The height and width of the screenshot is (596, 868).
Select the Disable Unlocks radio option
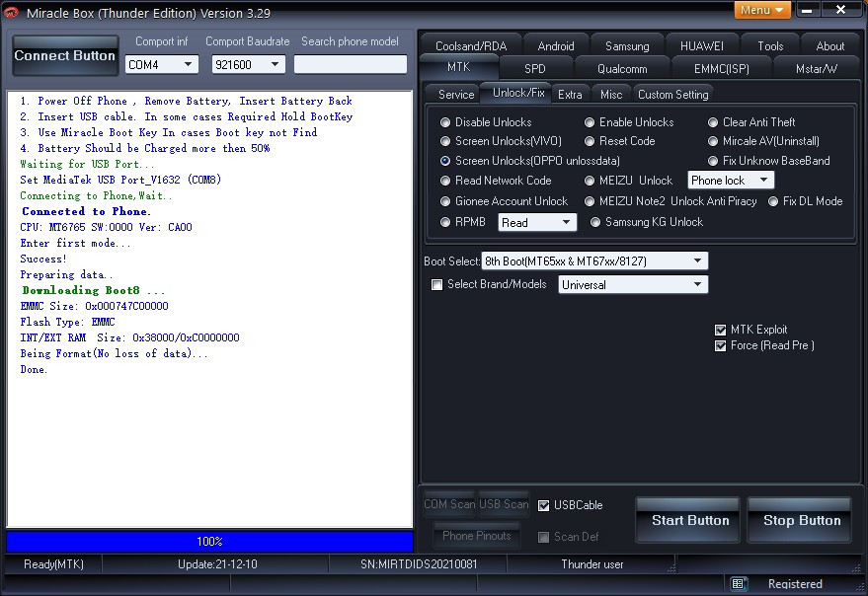[445, 122]
